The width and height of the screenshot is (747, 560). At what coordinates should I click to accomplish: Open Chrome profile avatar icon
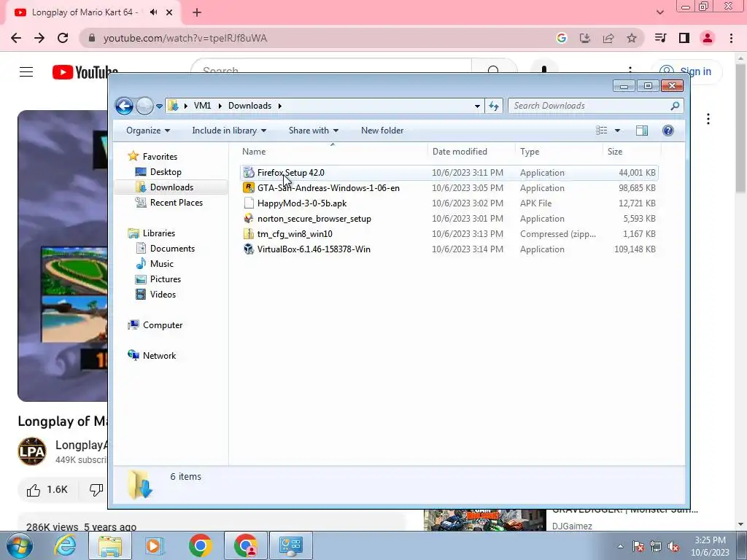click(x=708, y=38)
